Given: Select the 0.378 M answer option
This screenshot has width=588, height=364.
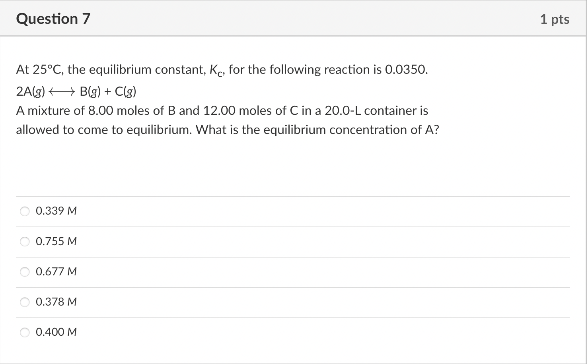Looking at the screenshot, I should coord(25,302).
